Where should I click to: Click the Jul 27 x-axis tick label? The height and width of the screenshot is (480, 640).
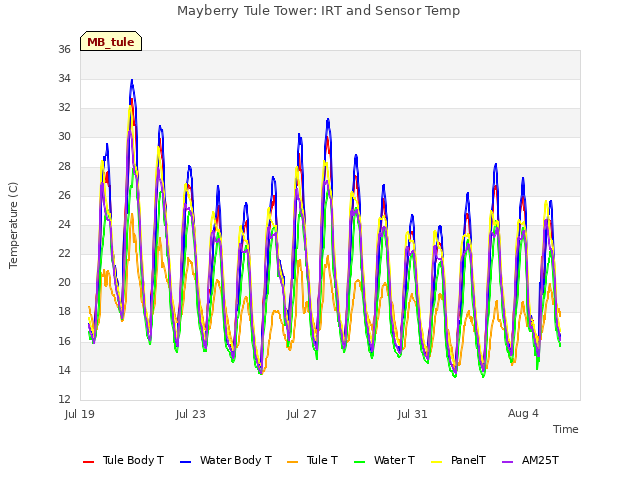click(x=302, y=414)
